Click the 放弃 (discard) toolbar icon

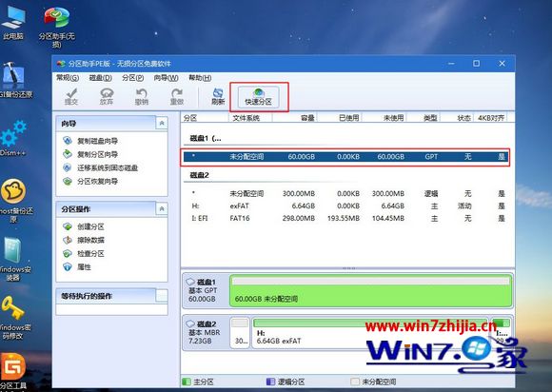[x=107, y=96]
